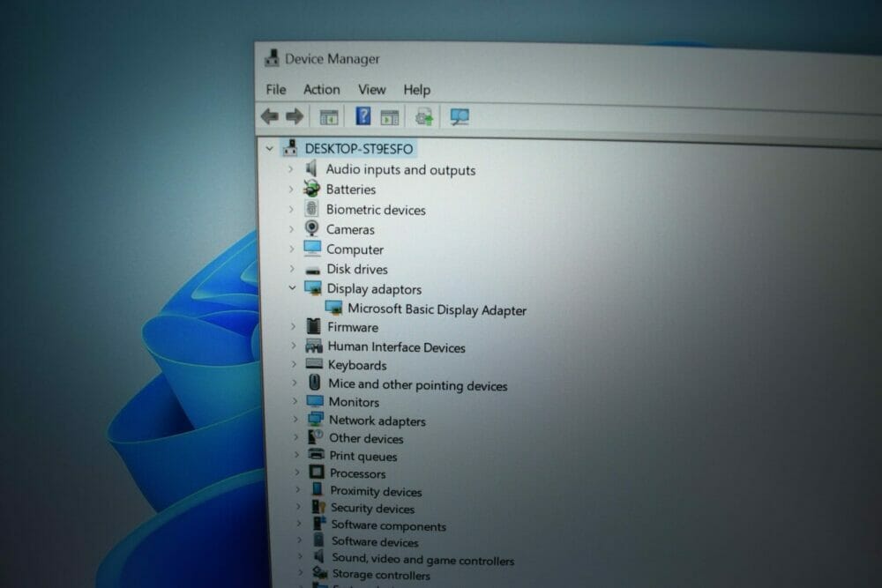Select the Software devices label

pos(375,542)
